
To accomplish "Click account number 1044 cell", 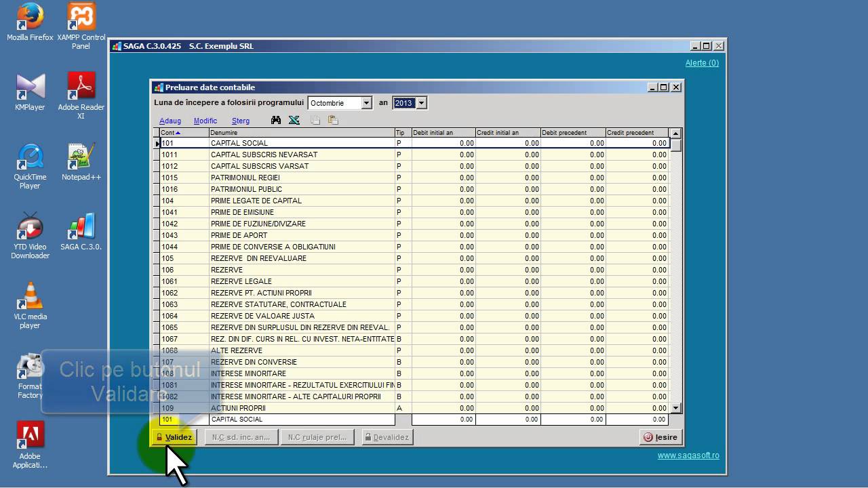I will coord(184,247).
